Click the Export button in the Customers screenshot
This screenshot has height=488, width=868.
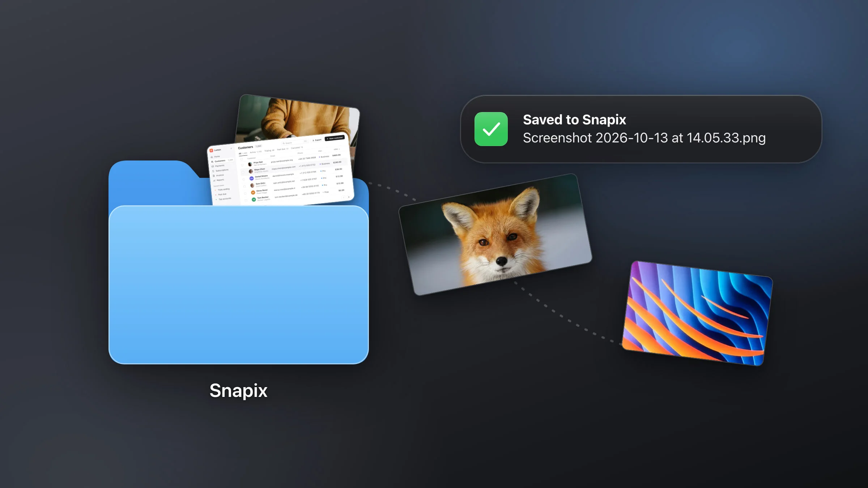coord(317,140)
